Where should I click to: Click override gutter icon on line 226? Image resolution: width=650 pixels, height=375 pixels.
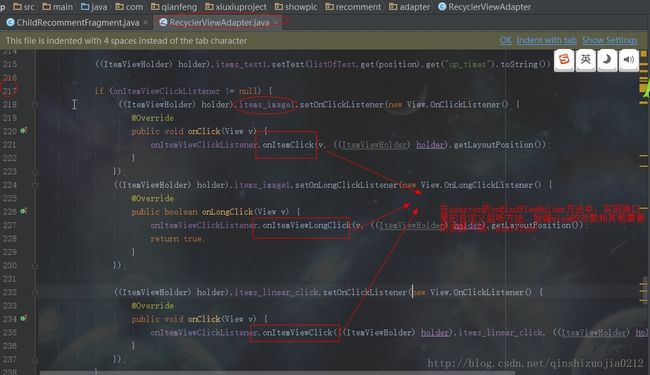(24, 211)
